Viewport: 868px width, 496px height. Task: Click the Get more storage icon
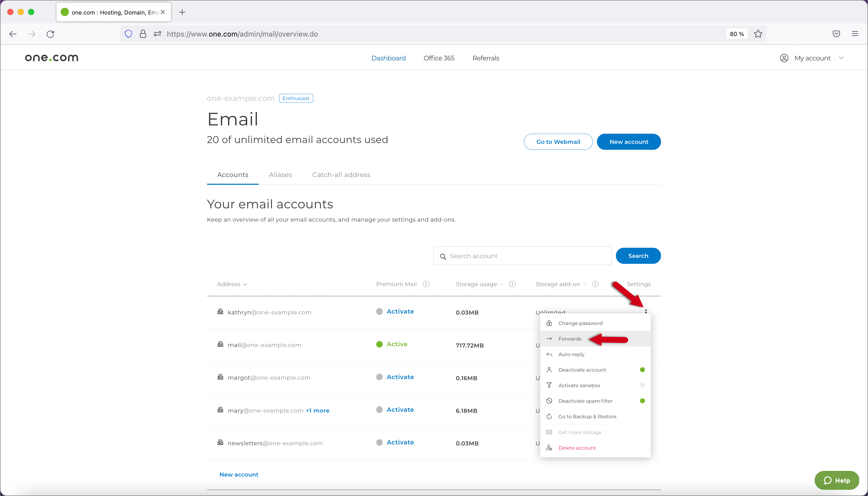coord(550,432)
